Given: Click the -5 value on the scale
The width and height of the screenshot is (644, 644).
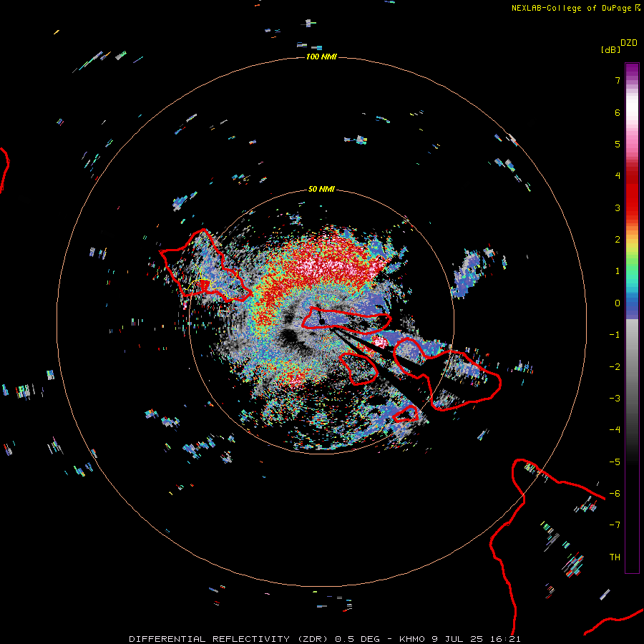Looking at the screenshot, I should [x=615, y=462].
